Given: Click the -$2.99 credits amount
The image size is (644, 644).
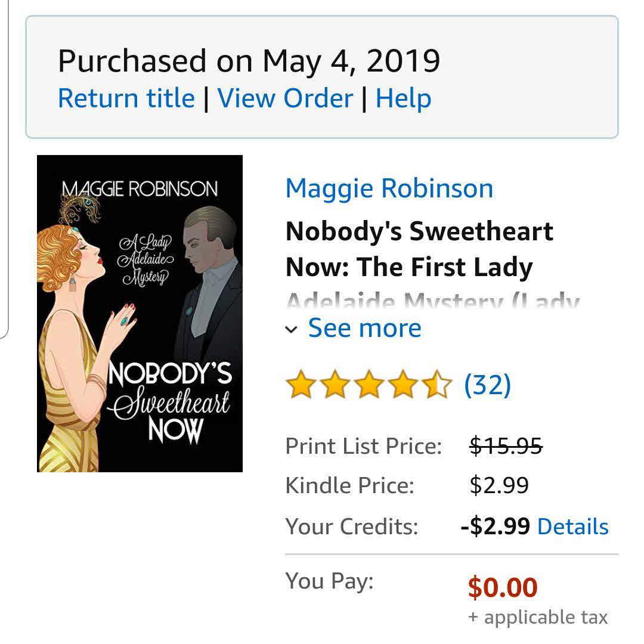Looking at the screenshot, I should pos(495,527).
